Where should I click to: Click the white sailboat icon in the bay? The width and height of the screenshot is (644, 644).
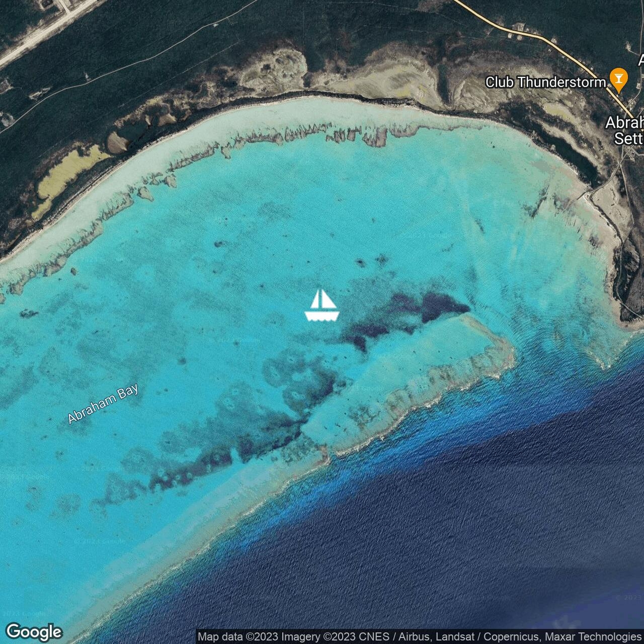click(x=321, y=305)
